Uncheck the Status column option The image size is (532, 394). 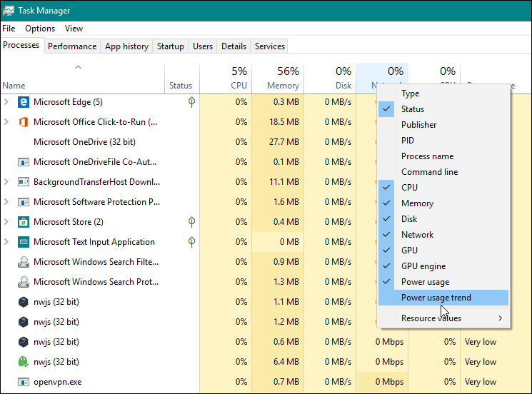click(x=443, y=109)
